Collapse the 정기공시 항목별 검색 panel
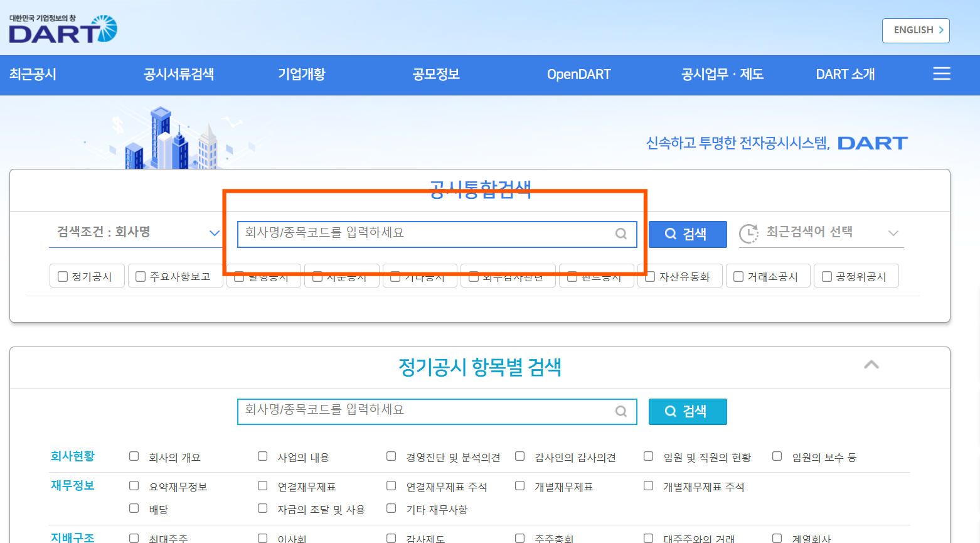Viewport: 980px width, 543px height. point(871,365)
